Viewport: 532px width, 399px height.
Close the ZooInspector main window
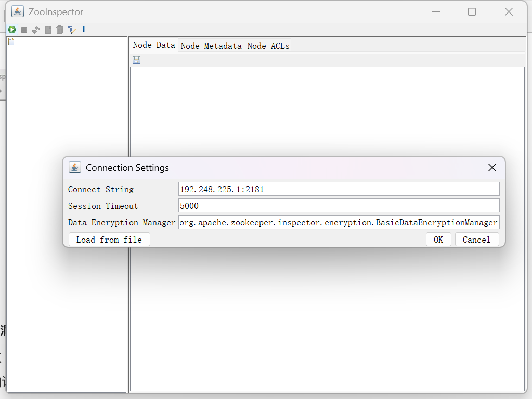coord(509,12)
